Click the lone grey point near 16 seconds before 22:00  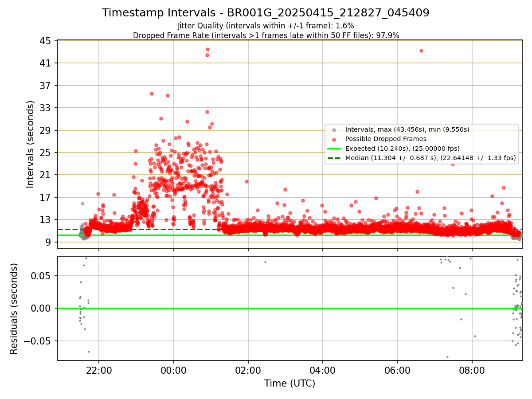point(82,203)
